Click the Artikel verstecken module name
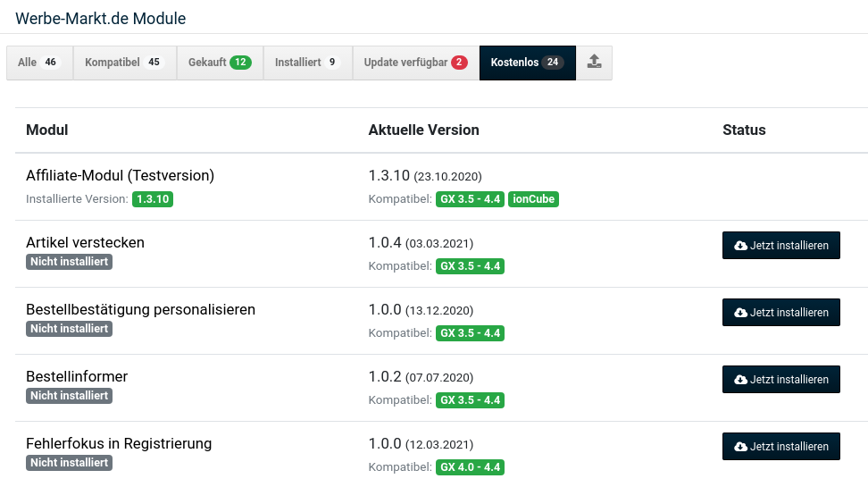868x487 pixels. [x=85, y=243]
